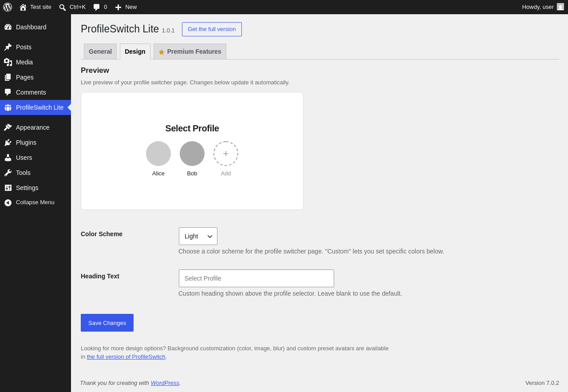Click the Users person icon
Viewport: 568px width, 392px height.
[x=8, y=158]
